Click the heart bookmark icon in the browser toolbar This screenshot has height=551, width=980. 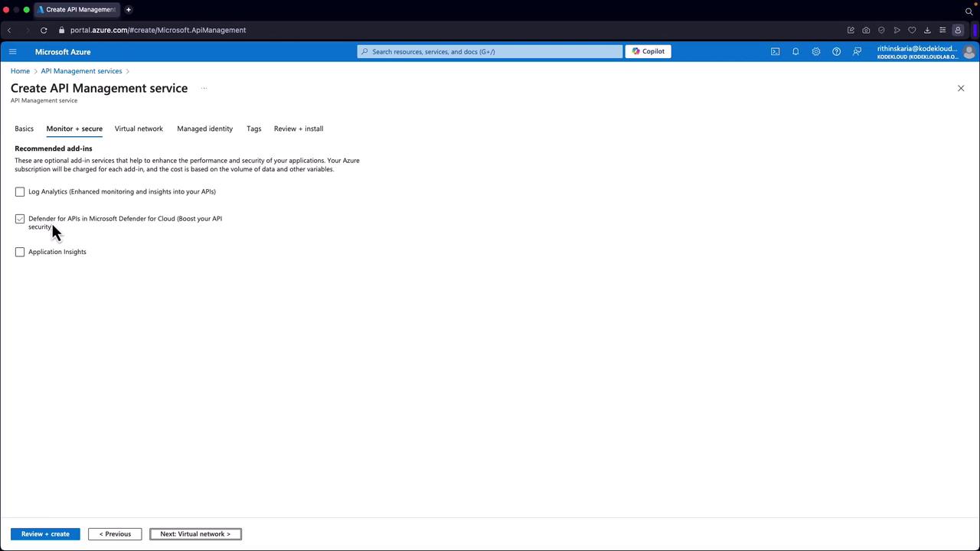[x=912, y=30]
